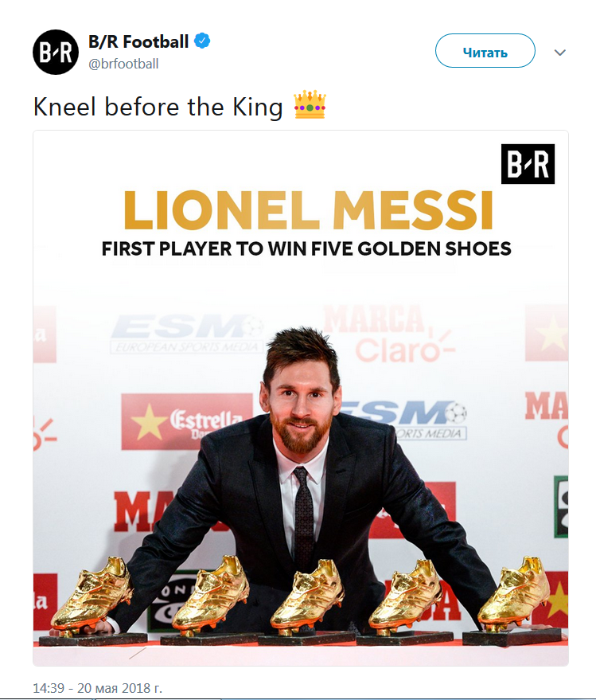Click the 'First player to win five golden shoes' subtitle
The height and width of the screenshot is (700, 596).
[306, 249]
